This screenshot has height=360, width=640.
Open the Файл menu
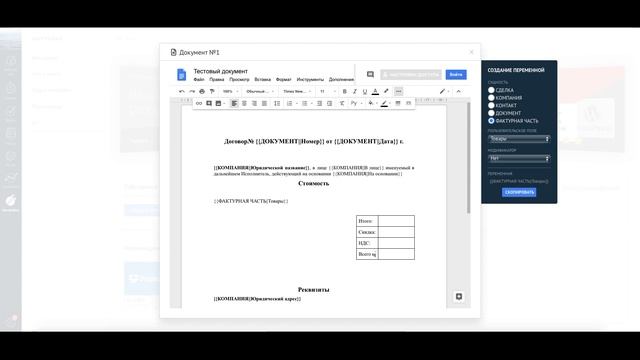pos(199,80)
